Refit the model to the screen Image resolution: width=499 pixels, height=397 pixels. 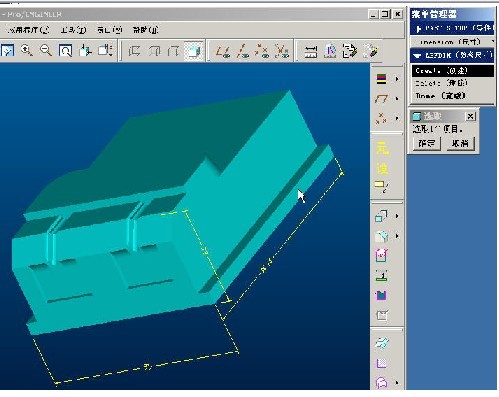[x=65, y=51]
